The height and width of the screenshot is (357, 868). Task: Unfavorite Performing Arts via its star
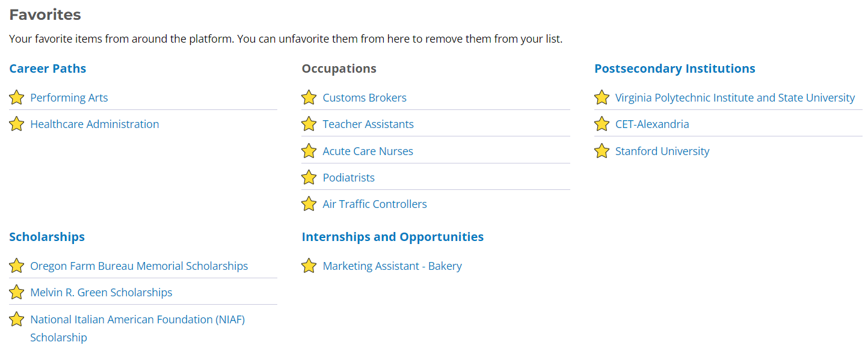tap(17, 97)
